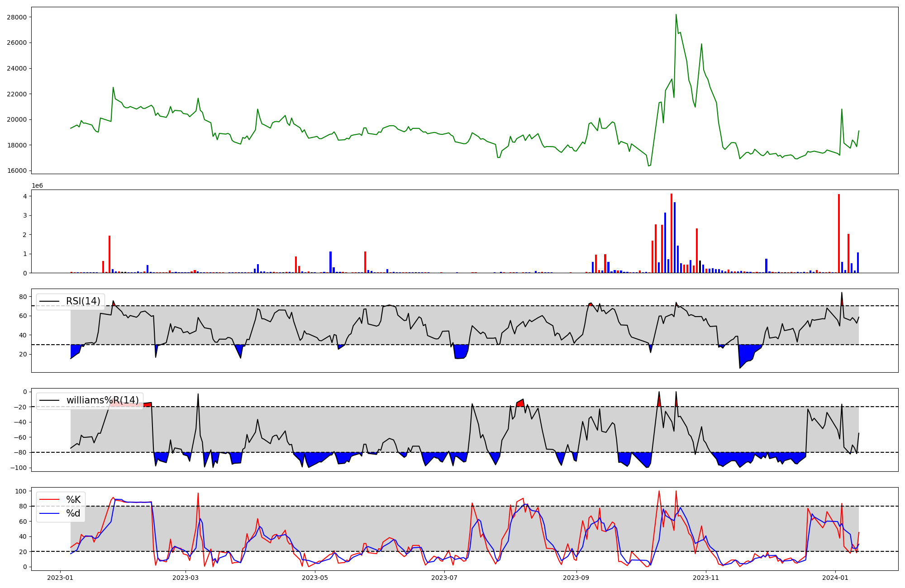The height and width of the screenshot is (588, 905).
Task: Click the 1e6 scale label above volume axis
Action: 37,186
